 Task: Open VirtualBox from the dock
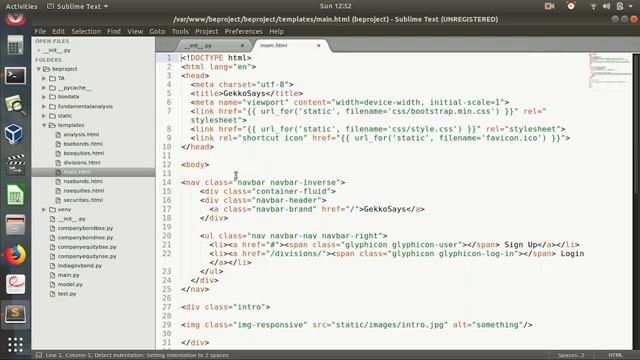click(15, 134)
